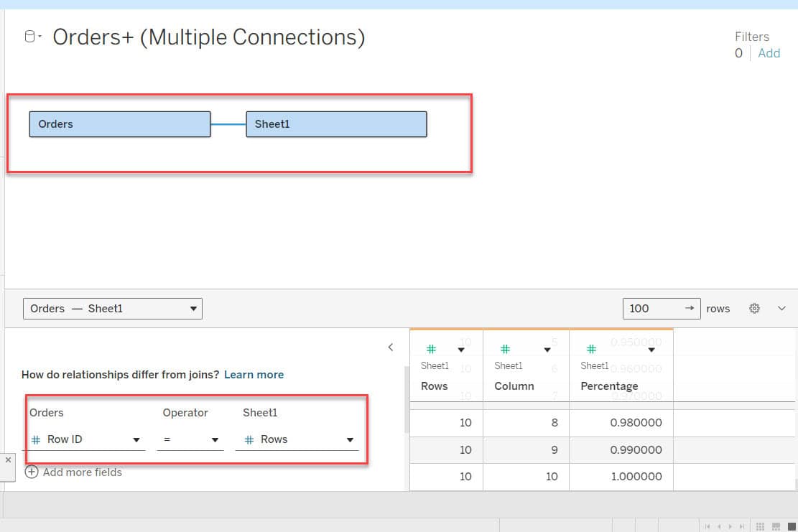This screenshot has width=798, height=532.
Task: Open the settings gear beside the rows count
Action: (754, 308)
